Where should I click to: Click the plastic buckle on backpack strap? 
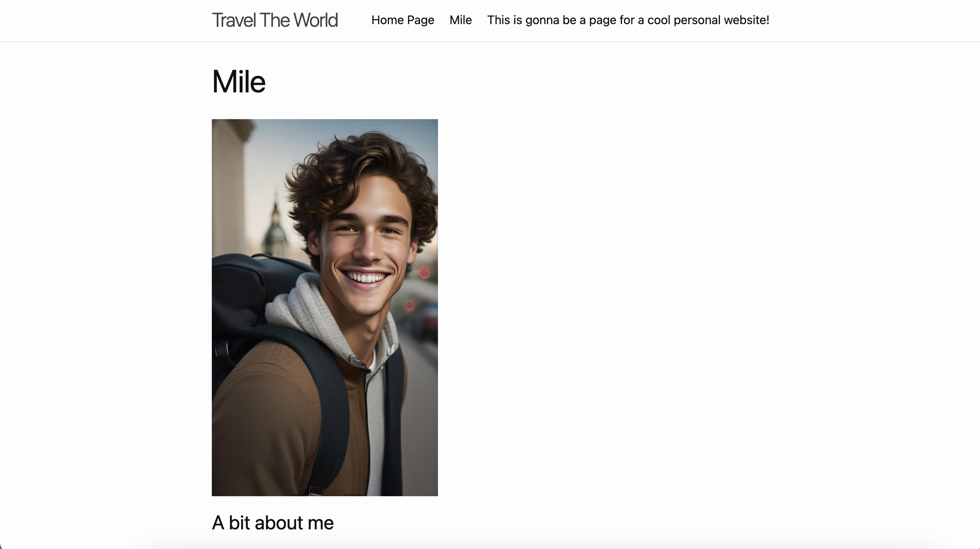[221, 350]
